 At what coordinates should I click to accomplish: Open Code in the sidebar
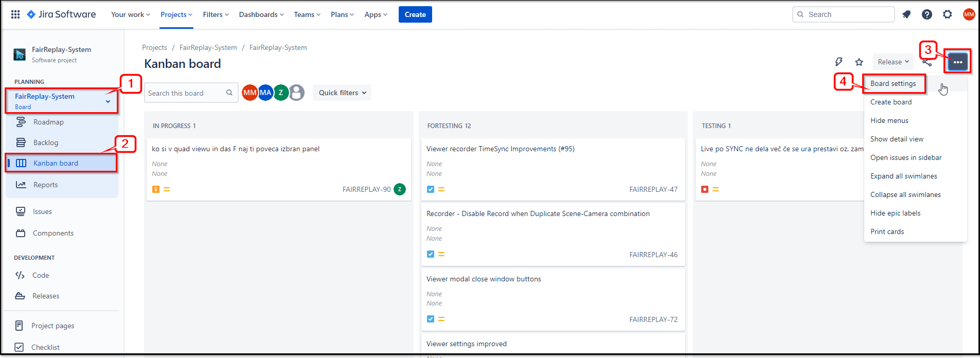click(62, 275)
